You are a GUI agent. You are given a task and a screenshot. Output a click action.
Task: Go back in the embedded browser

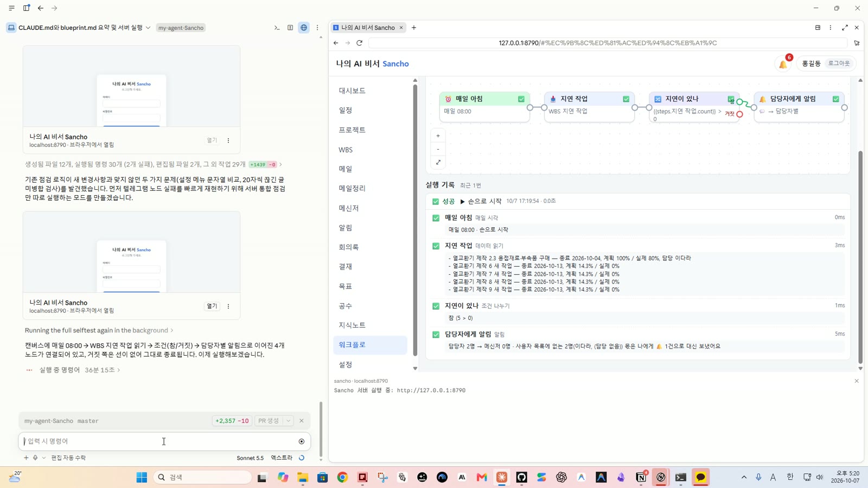pyautogui.click(x=336, y=43)
